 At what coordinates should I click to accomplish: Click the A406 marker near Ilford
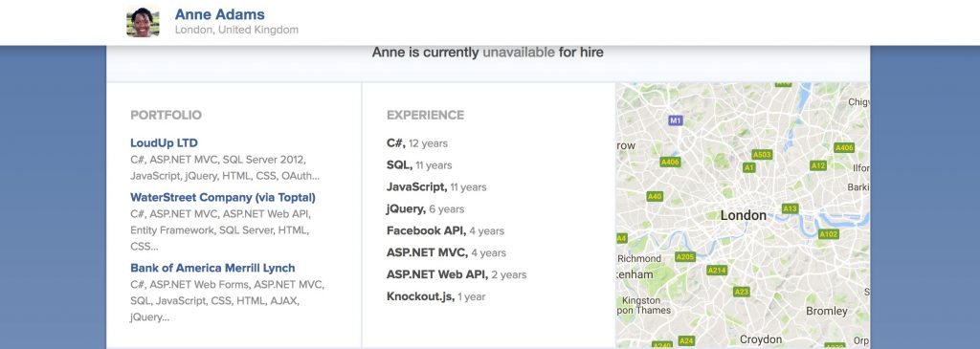(844, 147)
